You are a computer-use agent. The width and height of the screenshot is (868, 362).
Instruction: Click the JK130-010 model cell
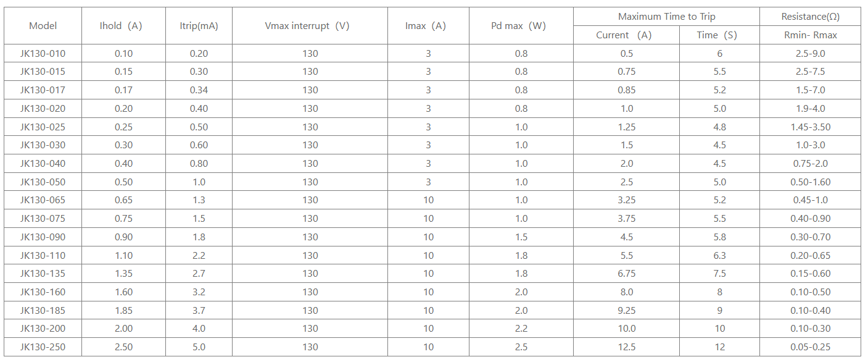pos(43,54)
